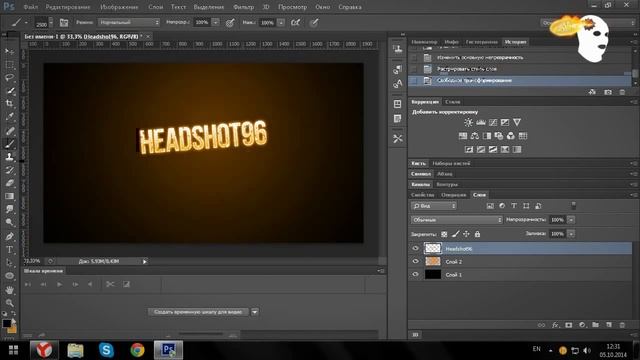Image resolution: width=640 pixels, height=360 pixels.
Task: Create new document from current history state
Action: point(592,92)
